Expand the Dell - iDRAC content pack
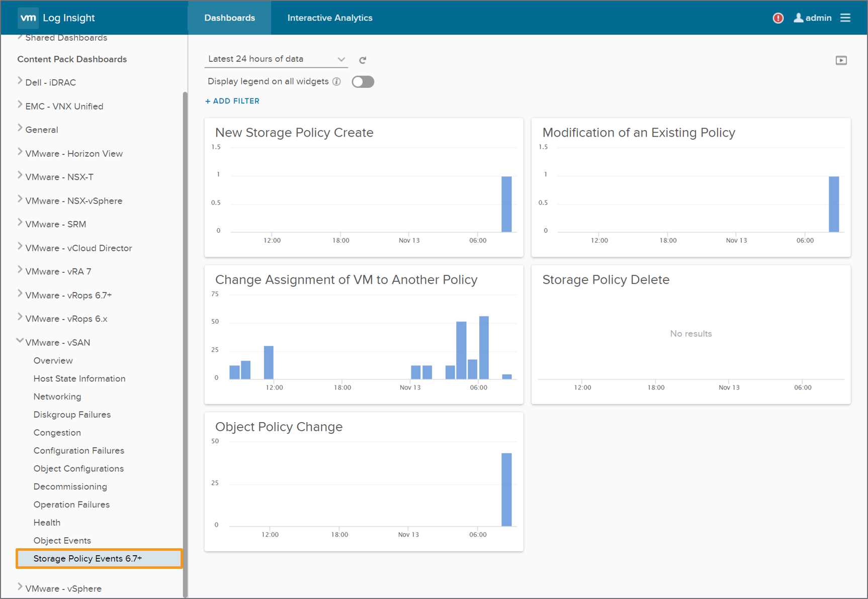The width and height of the screenshot is (868, 599). [x=20, y=81]
